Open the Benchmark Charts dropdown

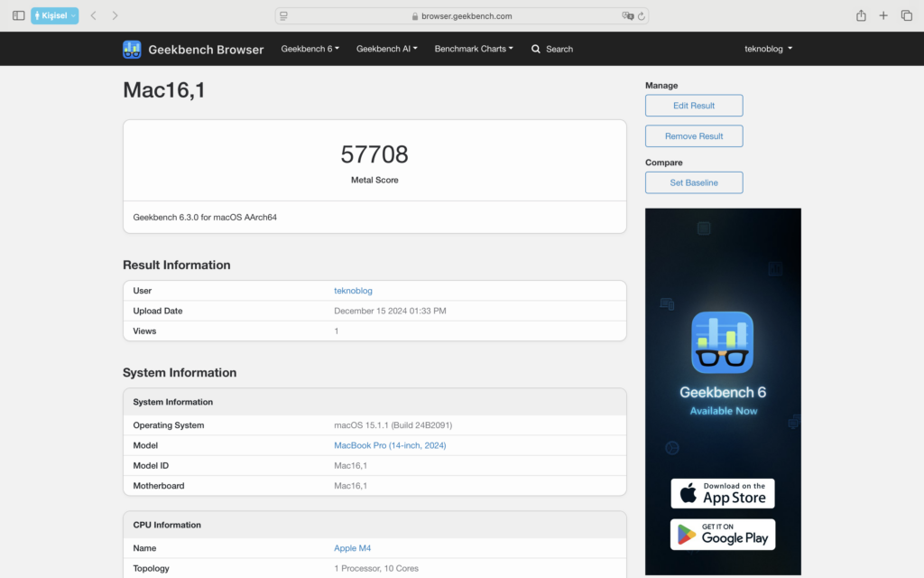click(474, 49)
